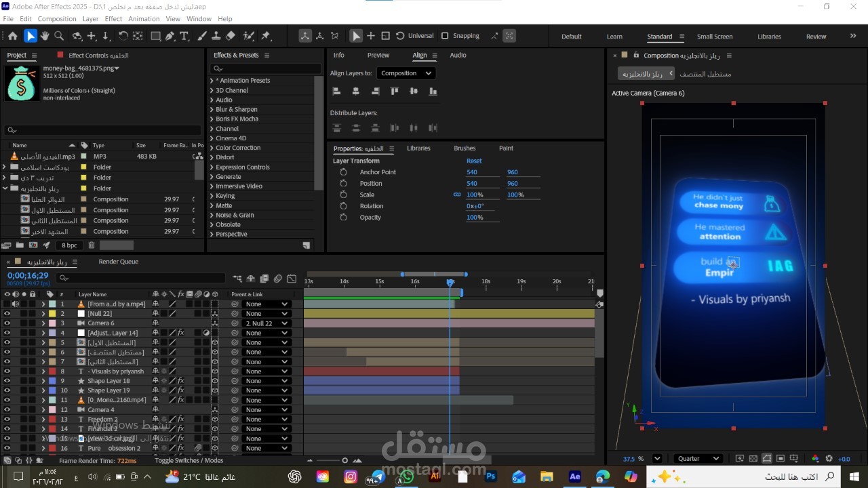Viewport: 868px width, 488px height.
Task: Select the Clone Stamp tool
Action: (x=216, y=36)
